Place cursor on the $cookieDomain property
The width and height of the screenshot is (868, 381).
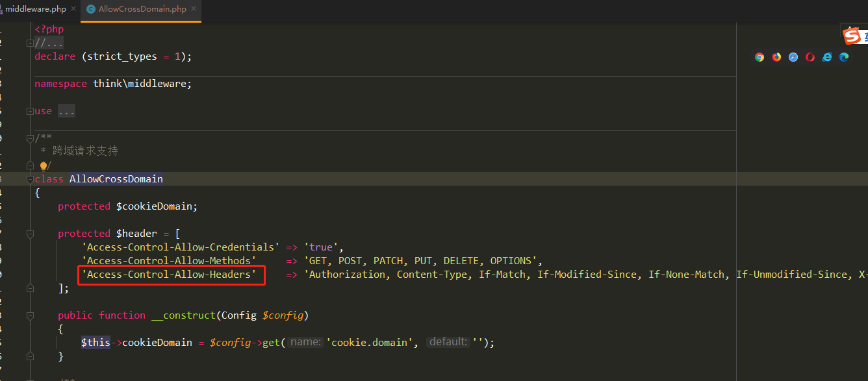click(156, 206)
